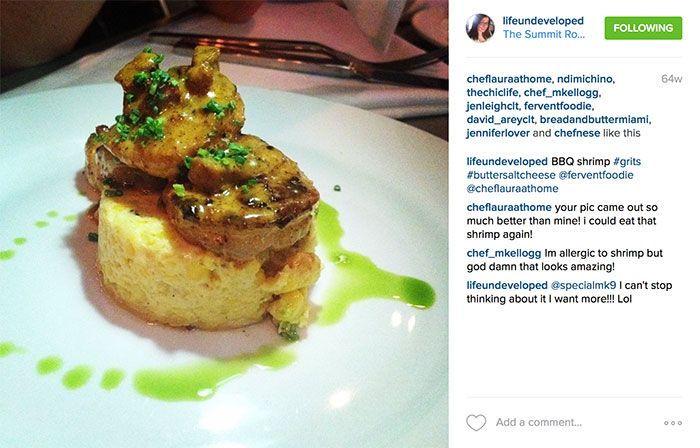This screenshot has height=448, width=700.
Task: Open thechiclife in likes list
Action: (x=492, y=92)
